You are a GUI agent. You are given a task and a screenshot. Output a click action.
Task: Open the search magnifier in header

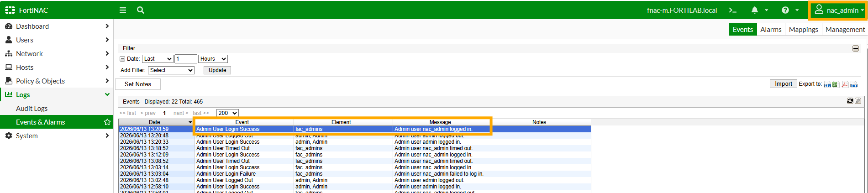(141, 10)
